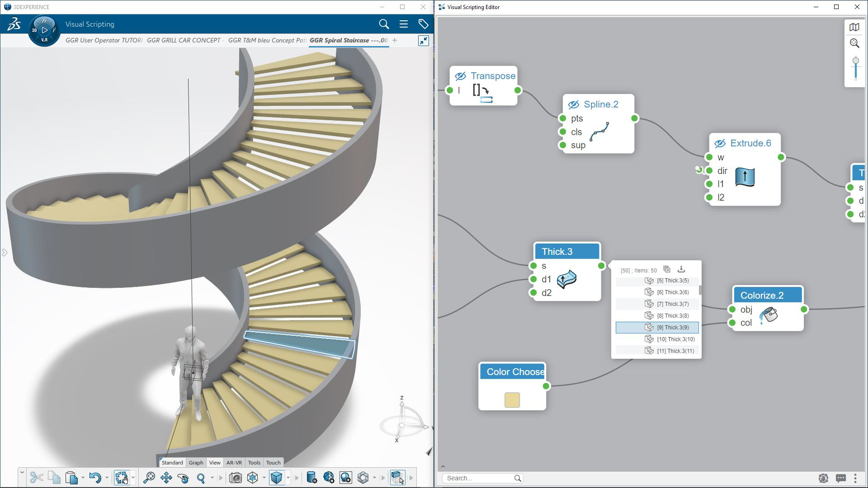This screenshot has width=868, height=488.
Task: Switch to the AR-VR toolbar tab
Action: [x=234, y=462]
